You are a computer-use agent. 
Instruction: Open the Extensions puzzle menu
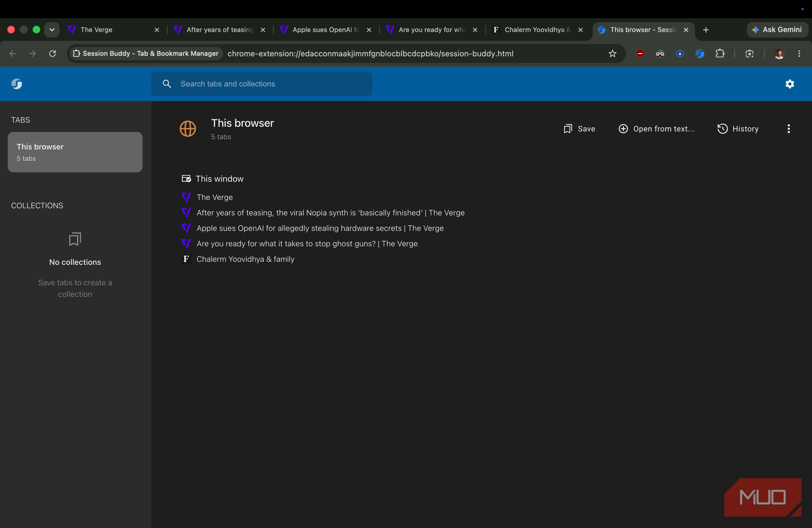(720, 54)
